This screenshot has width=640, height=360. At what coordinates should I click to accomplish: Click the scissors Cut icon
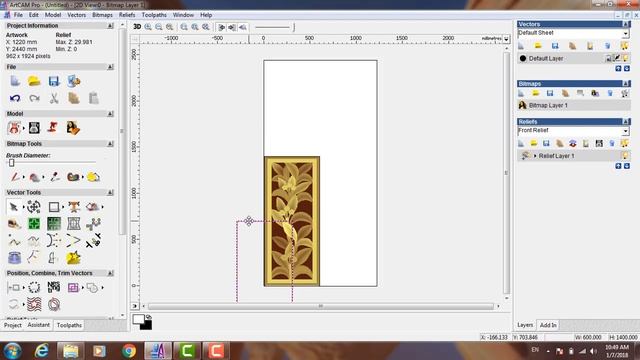(x=54, y=98)
